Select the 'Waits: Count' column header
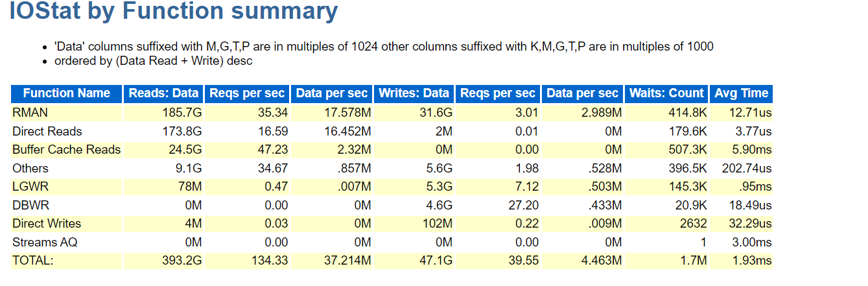Screen dimensions: 868x286 click(665, 93)
